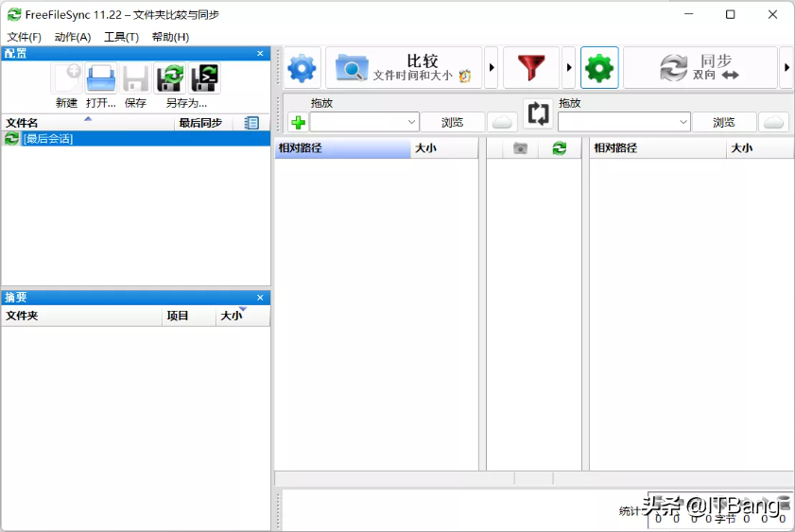The image size is (795, 532).
Task: Click the New configuration icon (新建)
Action: pyautogui.click(x=66, y=79)
